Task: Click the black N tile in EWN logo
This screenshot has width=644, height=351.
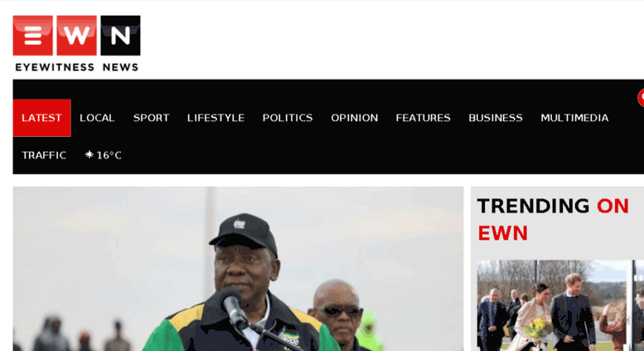Action: tap(120, 36)
